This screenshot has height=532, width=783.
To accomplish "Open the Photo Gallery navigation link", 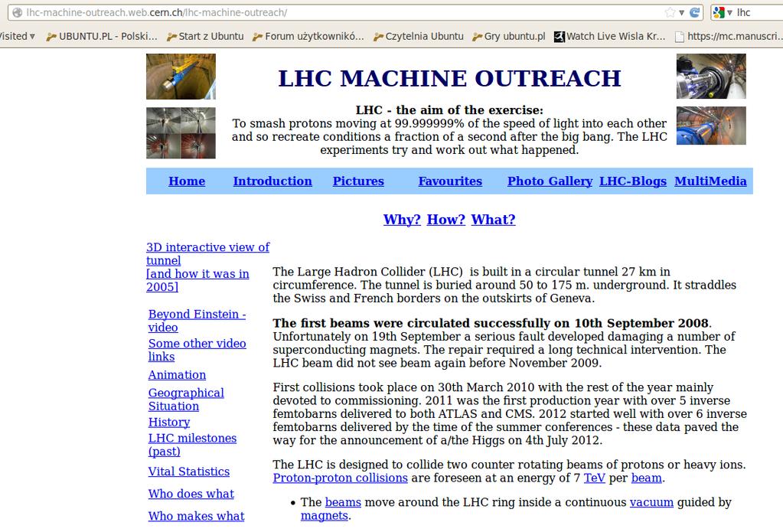I will pos(550,181).
